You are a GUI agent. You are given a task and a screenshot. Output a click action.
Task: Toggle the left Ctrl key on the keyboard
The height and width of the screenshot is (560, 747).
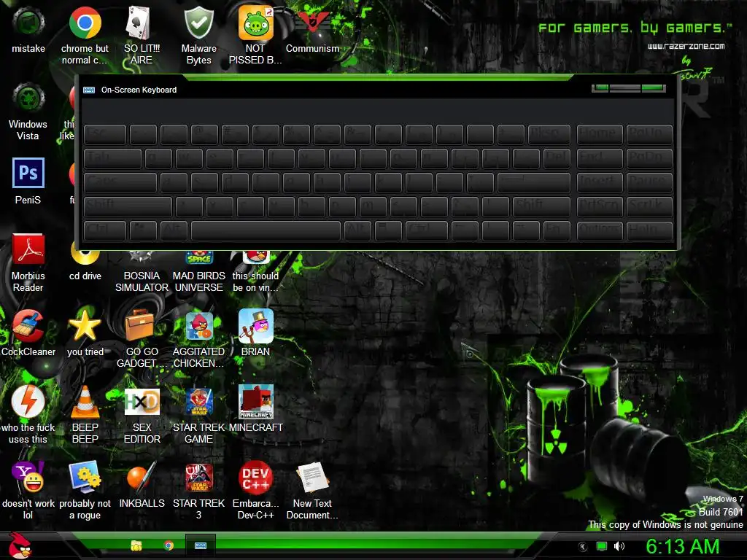pyautogui.click(x=105, y=231)
